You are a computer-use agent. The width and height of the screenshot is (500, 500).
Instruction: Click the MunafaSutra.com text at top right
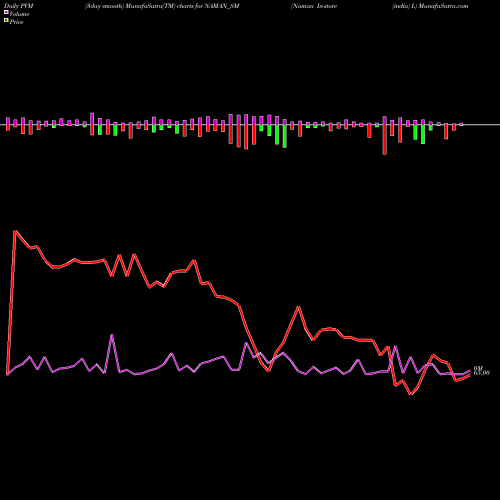(x=443, y=6)
